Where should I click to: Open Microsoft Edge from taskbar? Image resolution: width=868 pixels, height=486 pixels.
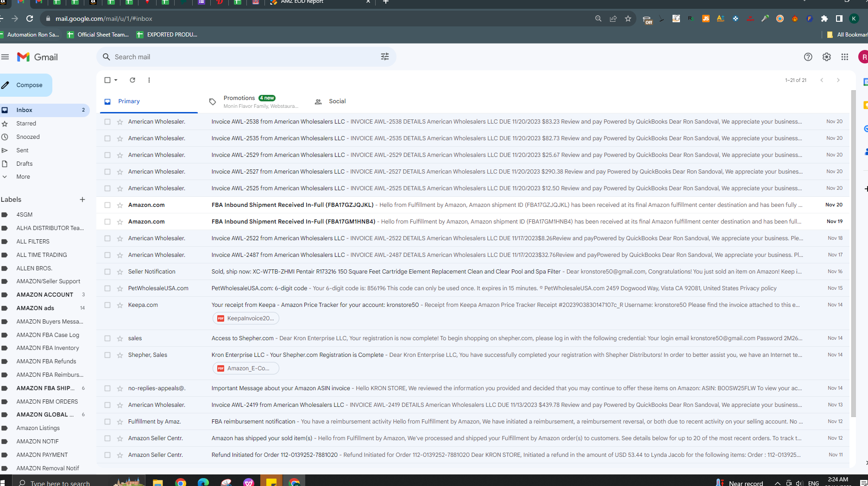(203, 482)
